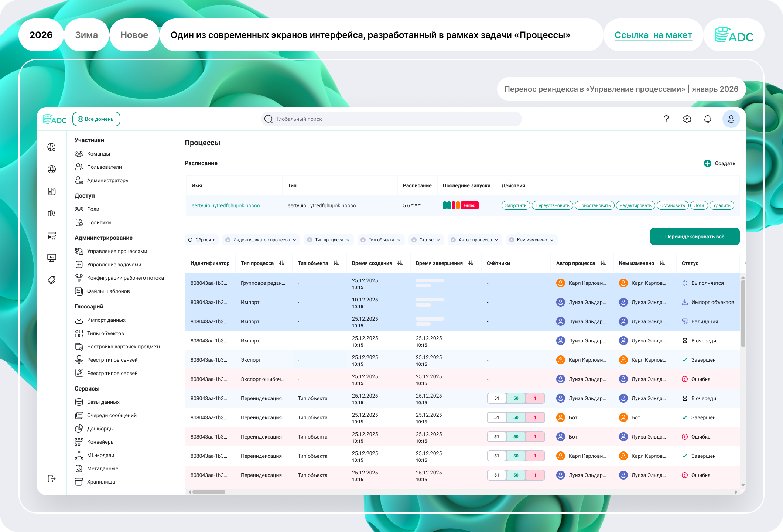Viewport: 783px width, 532px height.
Task: Expand the Автор процесса filter dropdown
Action: pyautogui.click(x=496, y=240)
